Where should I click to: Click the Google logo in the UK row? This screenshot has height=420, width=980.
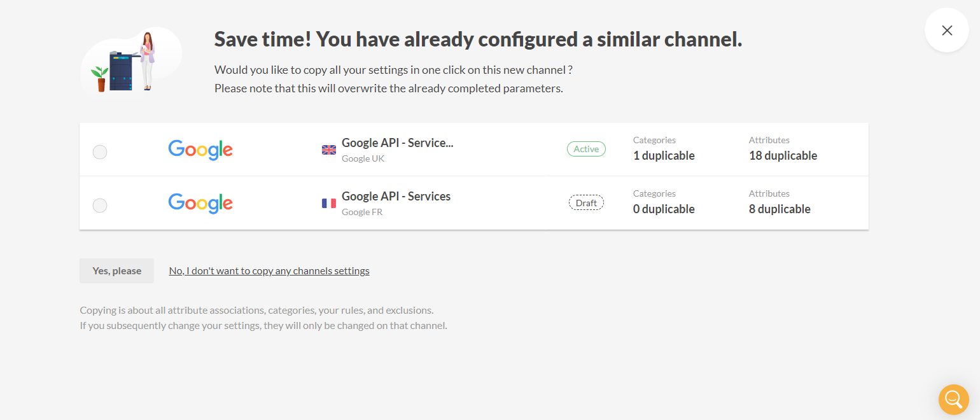[200, 150]
